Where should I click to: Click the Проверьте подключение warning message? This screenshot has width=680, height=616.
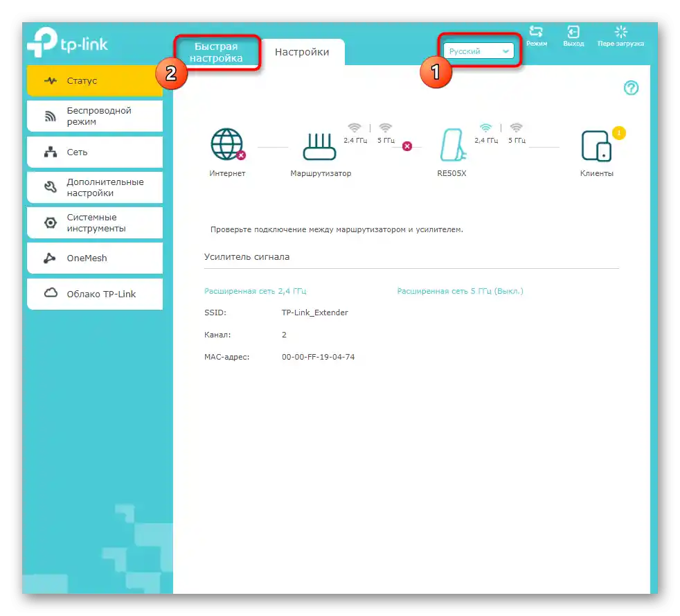coord(337,229)
